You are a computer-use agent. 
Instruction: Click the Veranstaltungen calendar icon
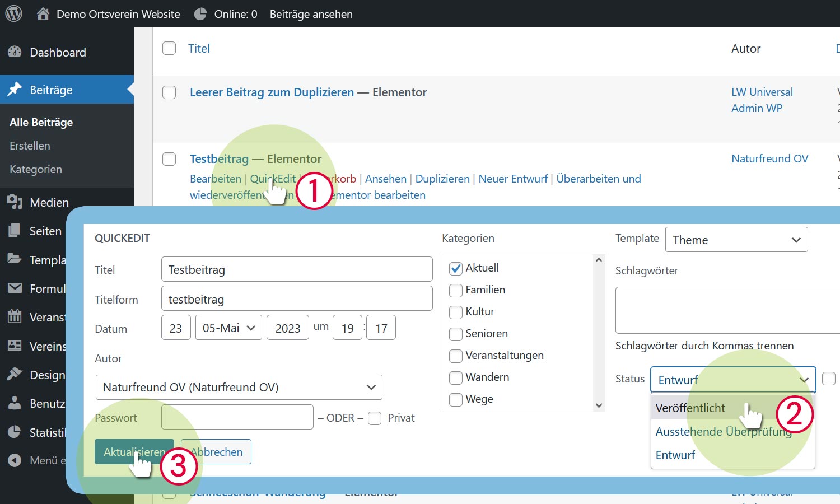click(15, 316)
